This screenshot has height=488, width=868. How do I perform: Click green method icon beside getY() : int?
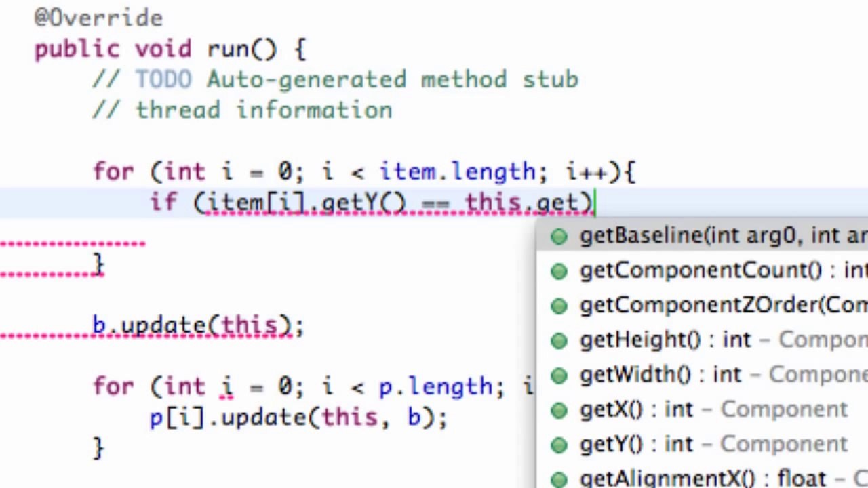559,445
